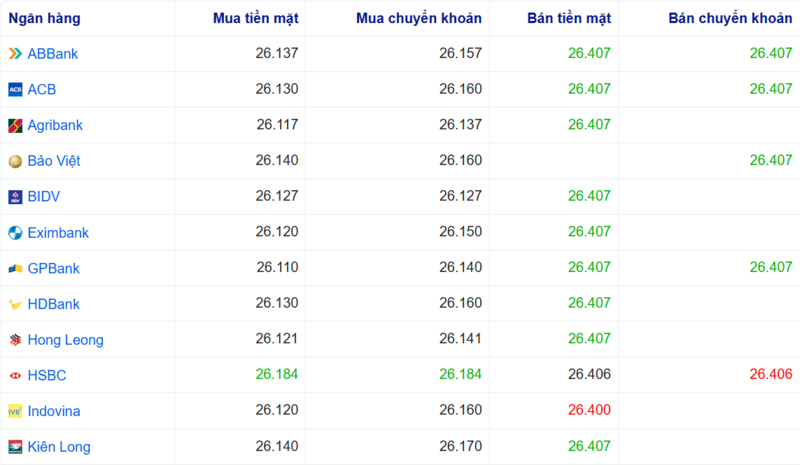This screenshot has height=465, width=800.
Task: Select HDBank Mua chuyển khoản 26.160
Action: click(461, 303)
